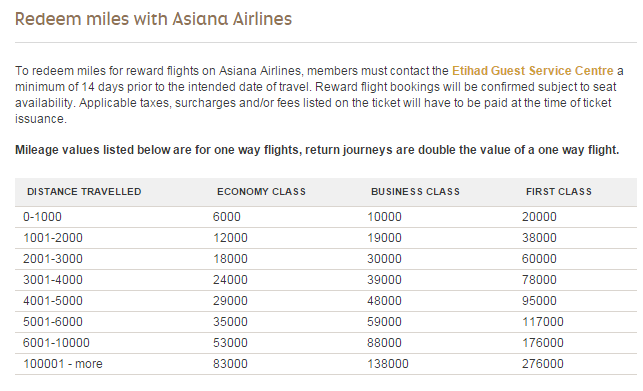This screenshot has height=391, width=643.
Task: Open the Etihad Guest Service Centre link
Action: pos(533,71)
